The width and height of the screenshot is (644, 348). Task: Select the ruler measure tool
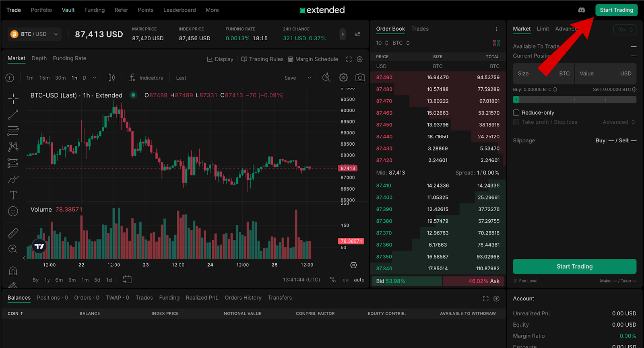[13, 233]
